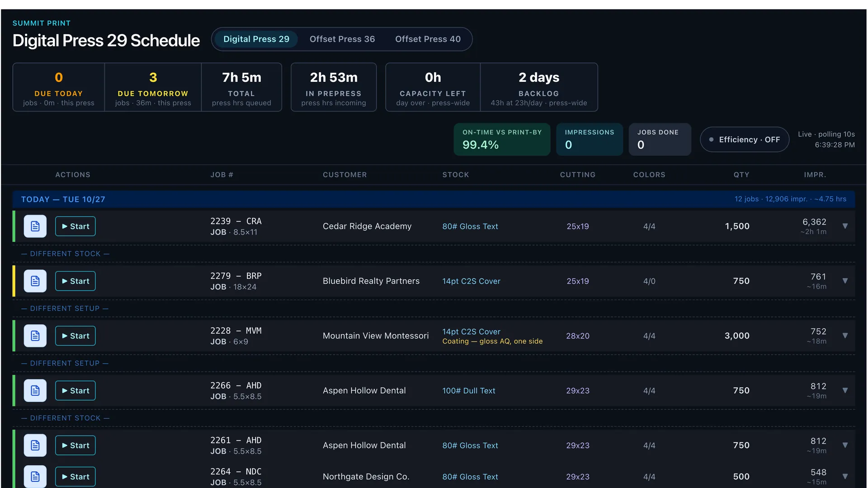Open job ticket icon for job 2261 AHD
The height and width of the screenshot is (488, 868).
pyautogui.click(x=35, y=446)
